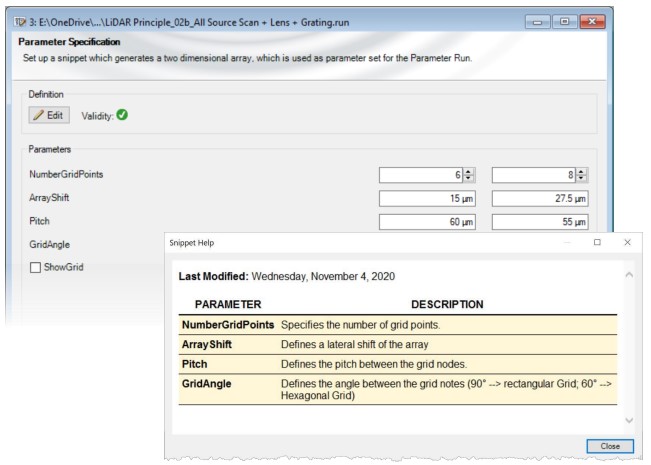Click scroll up arrow in Snippet Help
Viewport: 651px width, 465px height.
(x=629, y=275)
